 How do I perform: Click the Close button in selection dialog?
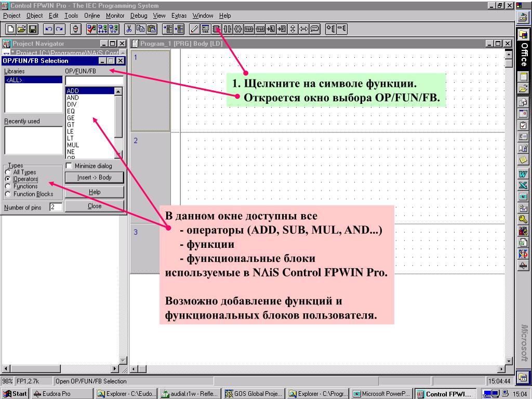tap(95, 206)
